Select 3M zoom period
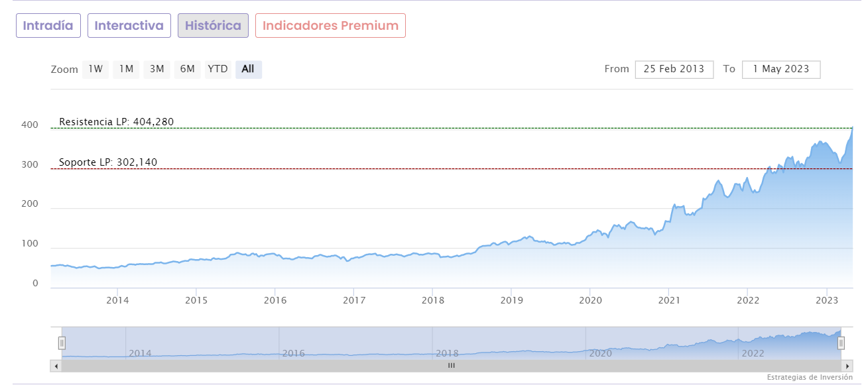Image resolution: width=868 pixels, height=387 pixels. pos(156,69)
